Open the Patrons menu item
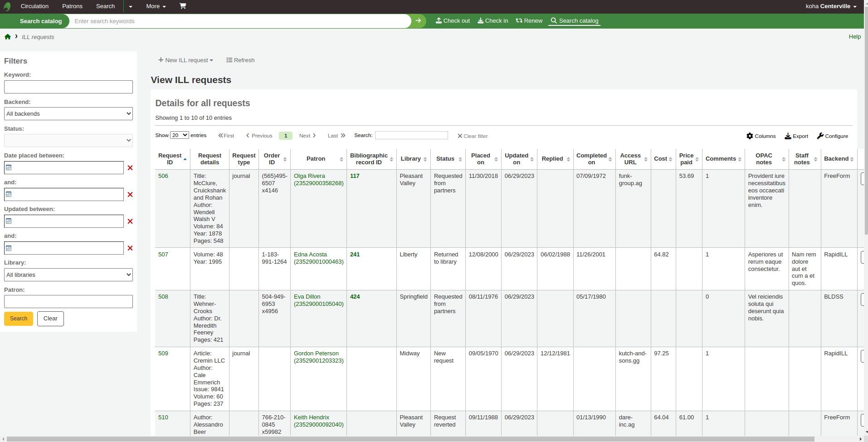 72,6
